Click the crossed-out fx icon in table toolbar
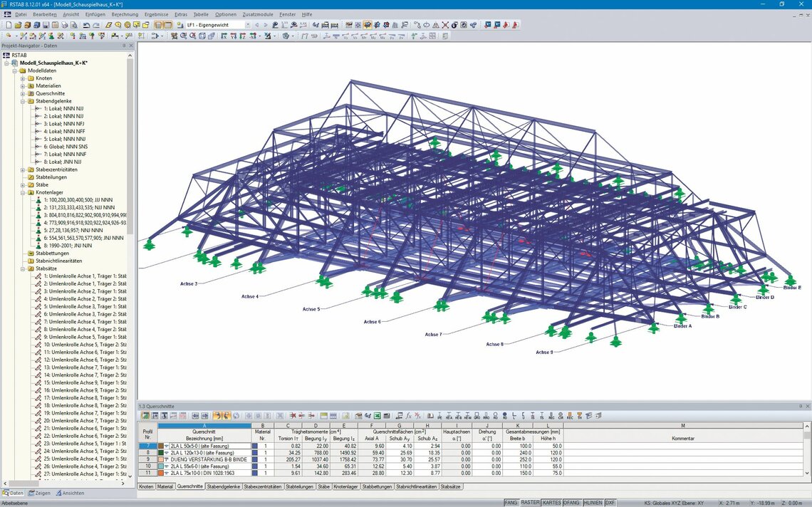 (x=417, y=415)
